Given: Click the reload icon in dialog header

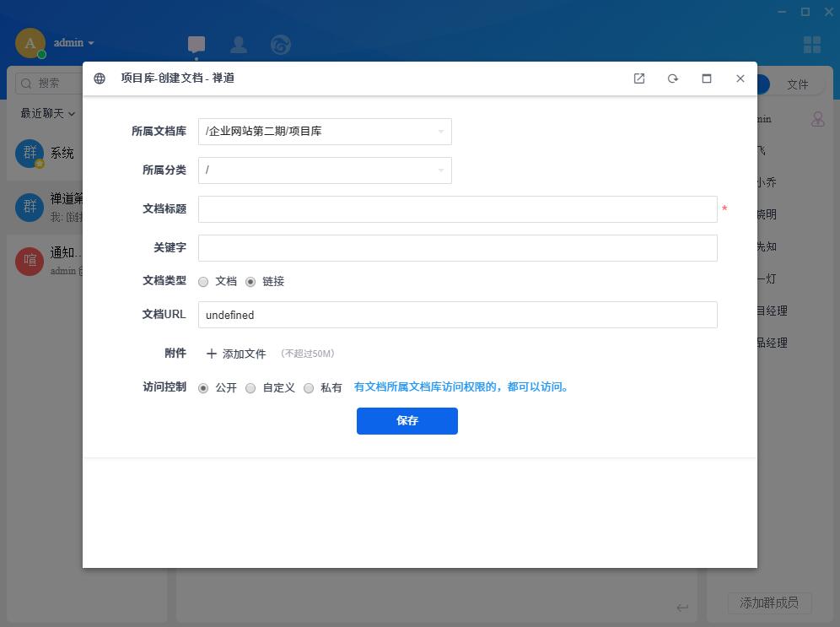Looking at the screenshot, I should [673, 78].
